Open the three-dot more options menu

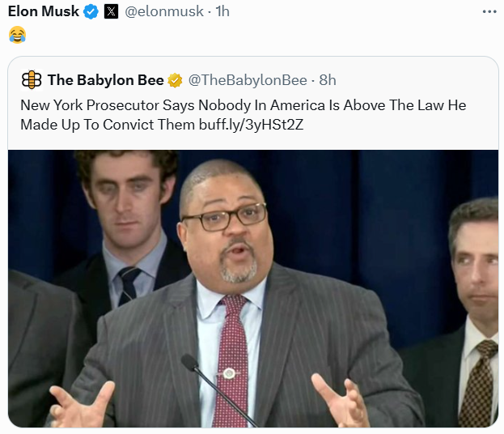pos(489,12)
